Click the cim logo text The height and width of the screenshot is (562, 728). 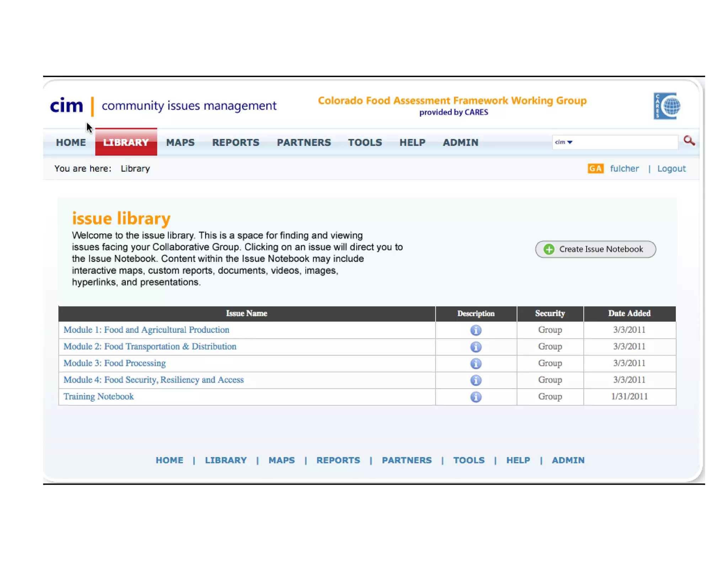pos(66,106)
